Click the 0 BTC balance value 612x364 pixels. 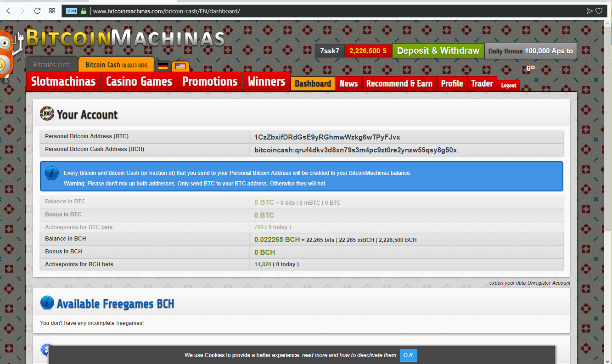(264, 202)
